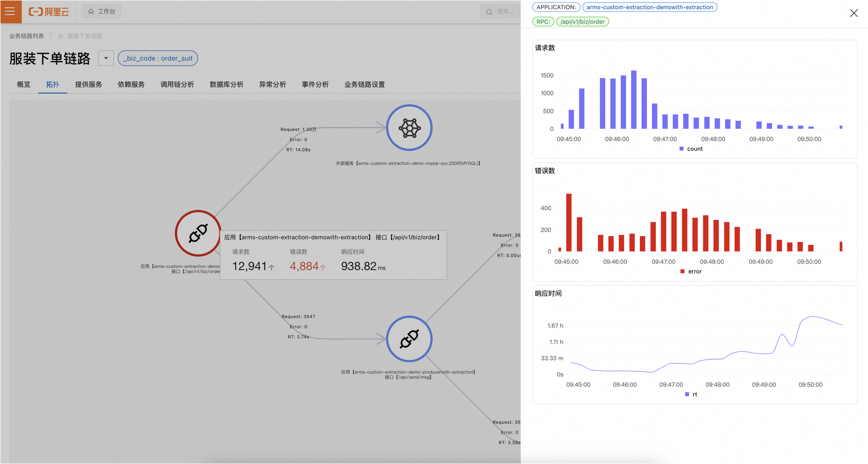
Task: Toggle the rt legend swatch
Action: click(x=687, y=394)
